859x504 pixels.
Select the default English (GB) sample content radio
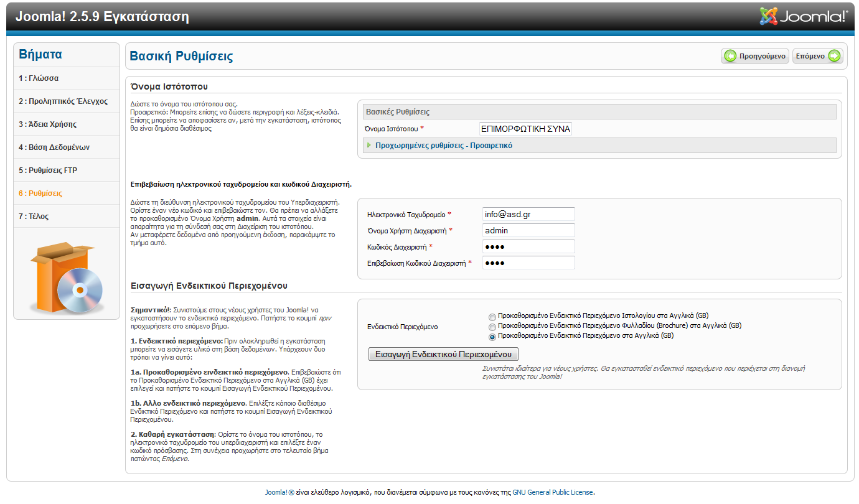pos(492,337)
